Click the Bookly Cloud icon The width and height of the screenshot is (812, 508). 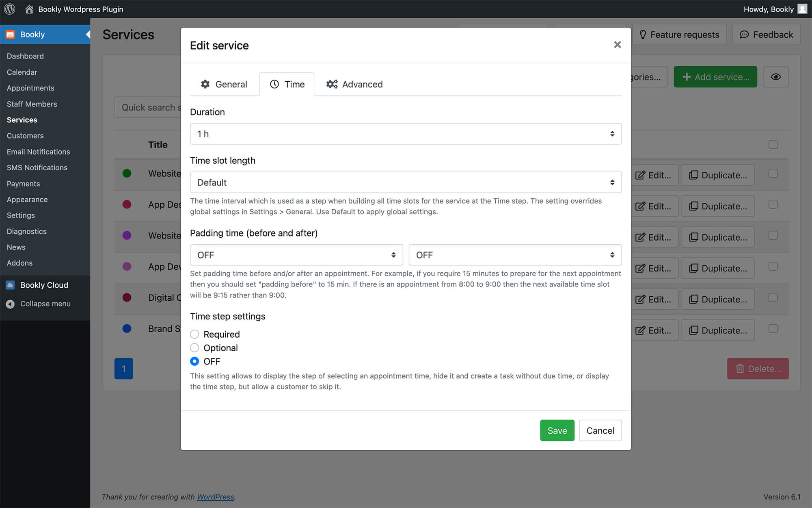tap(10, 285)
